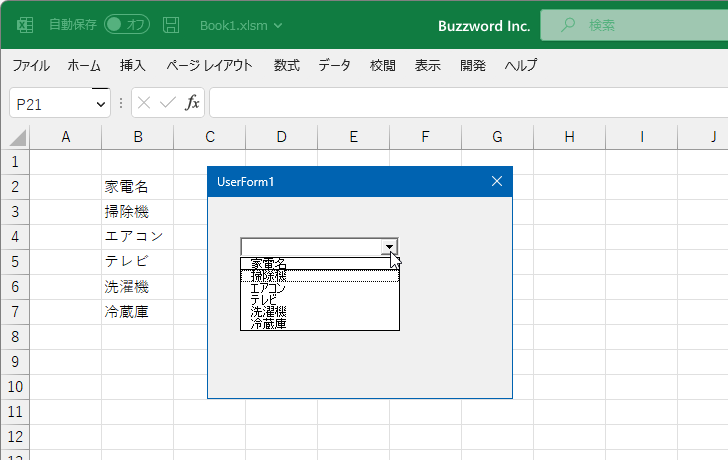Viewport: 728px width, 460px height.
Task: Choose 掃除機 in the dropdown list
Action: click(320, 276)
